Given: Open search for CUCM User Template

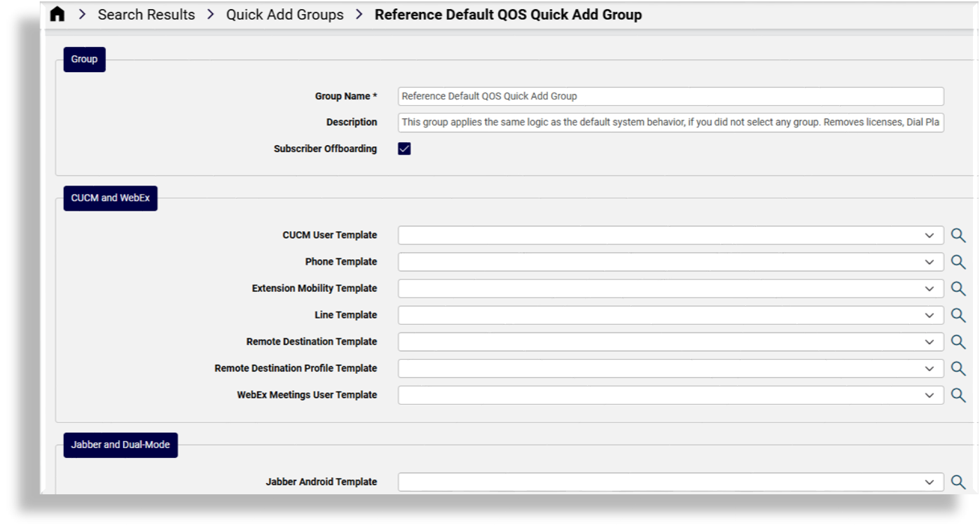Looking at the screenshot, I should coord(958,235).
